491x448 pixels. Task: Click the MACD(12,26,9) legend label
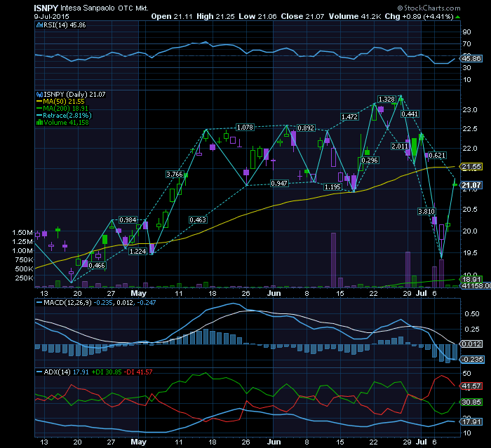pyautogui.click(x=67, y=302)
